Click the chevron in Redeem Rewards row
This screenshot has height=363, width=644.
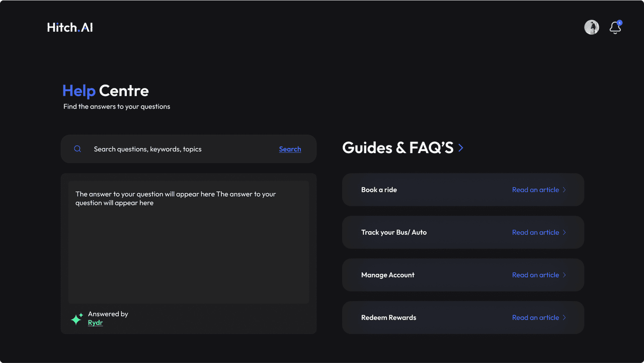pyautogui.click(x=565, y=318)
